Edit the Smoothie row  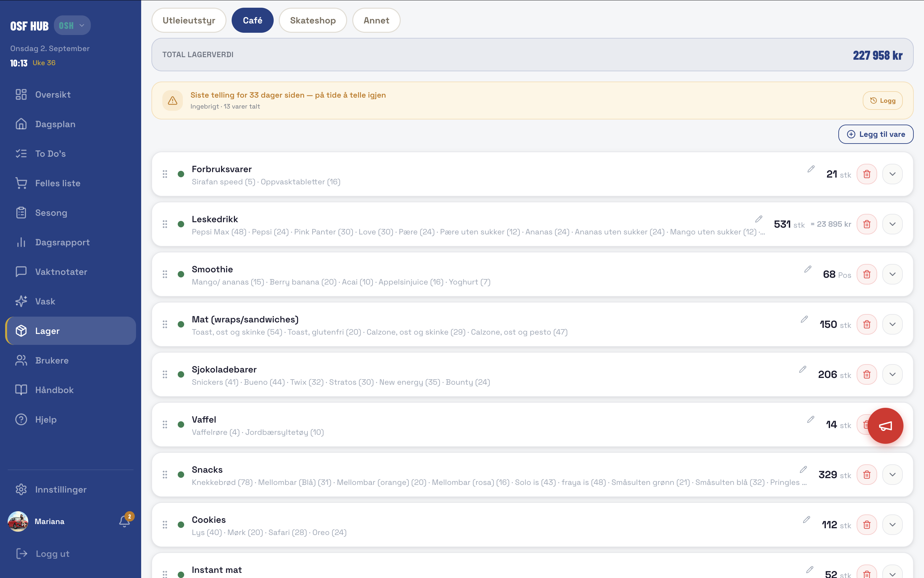808,269
